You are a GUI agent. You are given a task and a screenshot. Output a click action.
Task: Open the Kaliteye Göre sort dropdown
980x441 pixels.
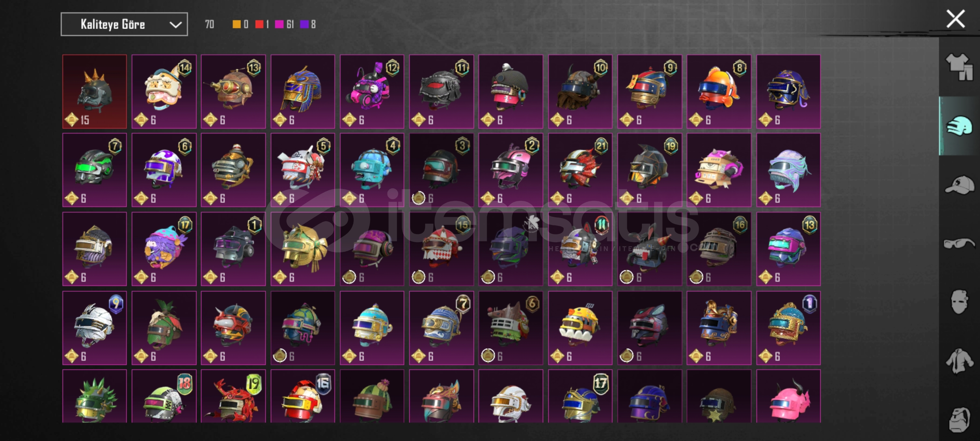124,24
